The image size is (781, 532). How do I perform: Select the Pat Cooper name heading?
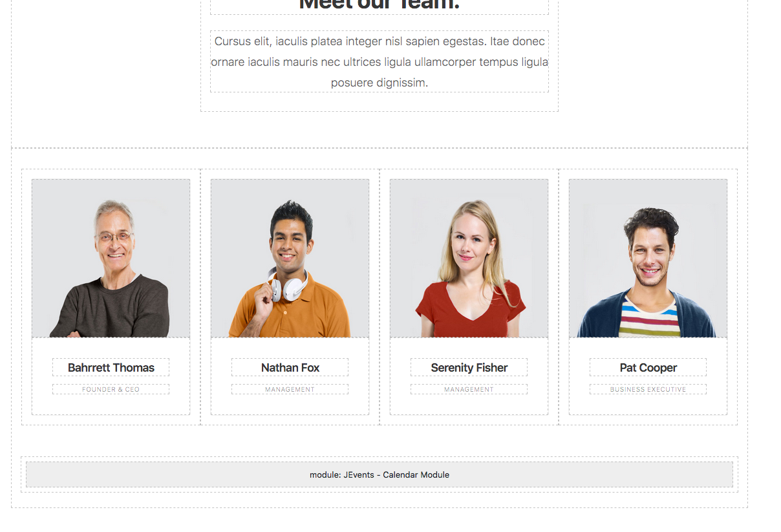(x=648, y=367)
